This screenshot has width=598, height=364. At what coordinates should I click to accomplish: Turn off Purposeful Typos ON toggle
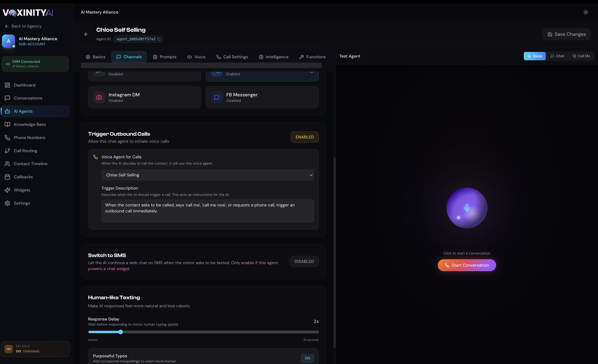pyautogui.click(x=307, y=358)
